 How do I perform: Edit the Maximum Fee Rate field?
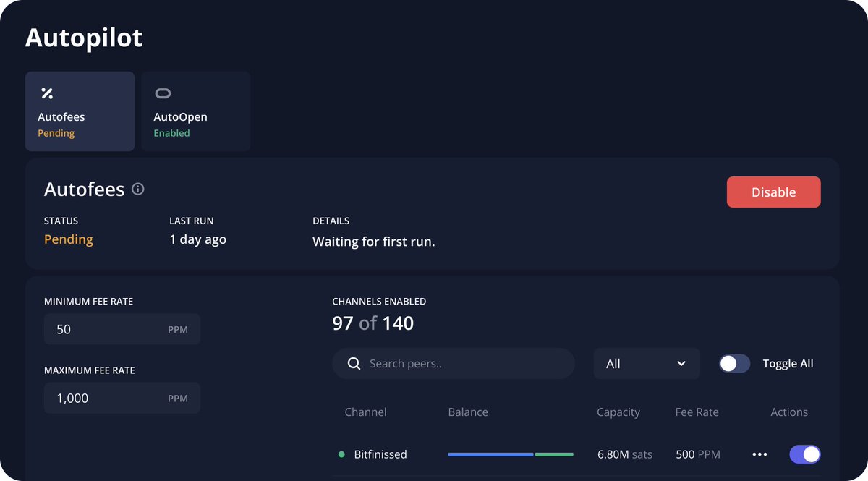click(122, 398)
